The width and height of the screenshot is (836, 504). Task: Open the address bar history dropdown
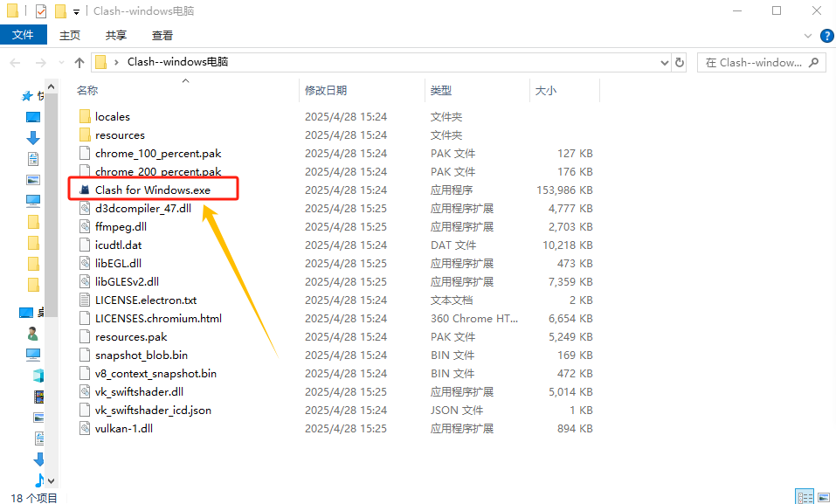(x=664, y=63)
